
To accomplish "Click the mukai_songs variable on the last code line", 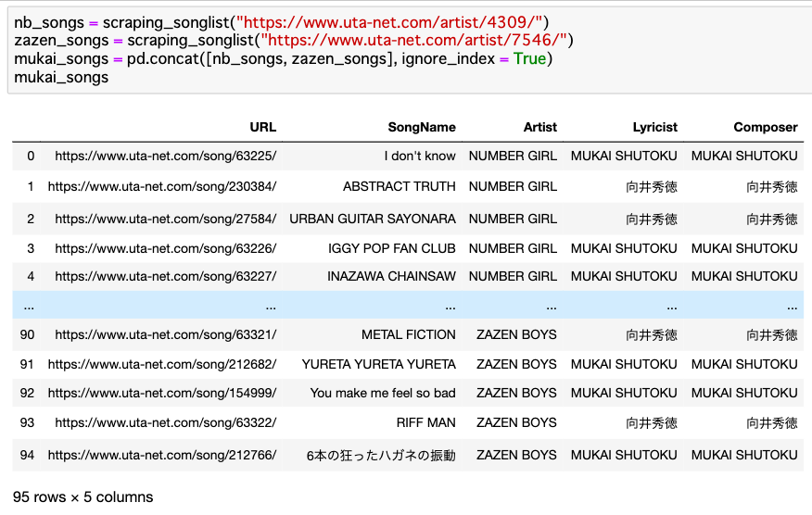I will coord(61,77).
